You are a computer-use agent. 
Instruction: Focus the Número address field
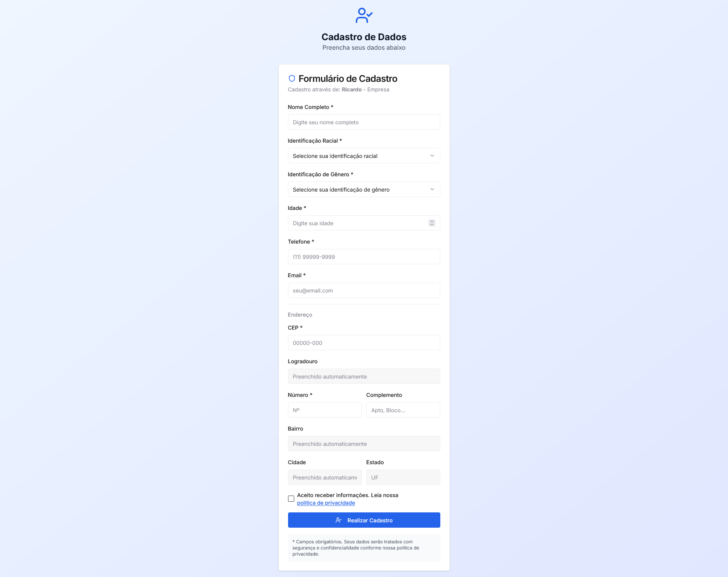point(325,410)
